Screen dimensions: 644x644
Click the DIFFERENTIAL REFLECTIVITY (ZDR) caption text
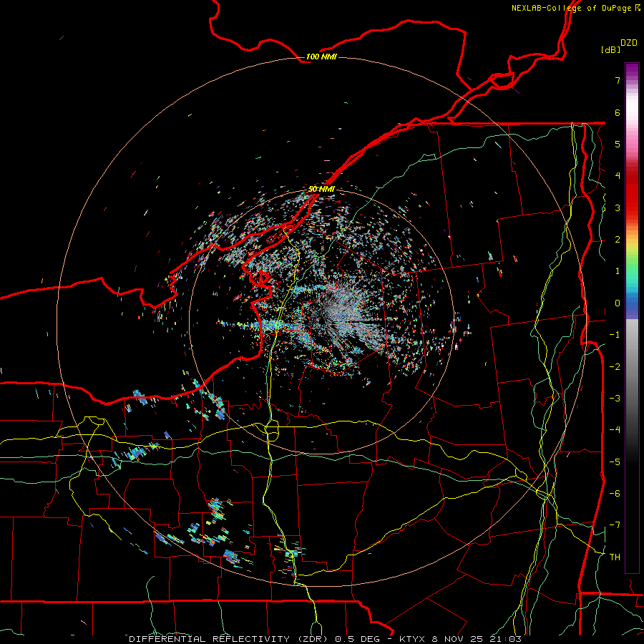[228, 639]
